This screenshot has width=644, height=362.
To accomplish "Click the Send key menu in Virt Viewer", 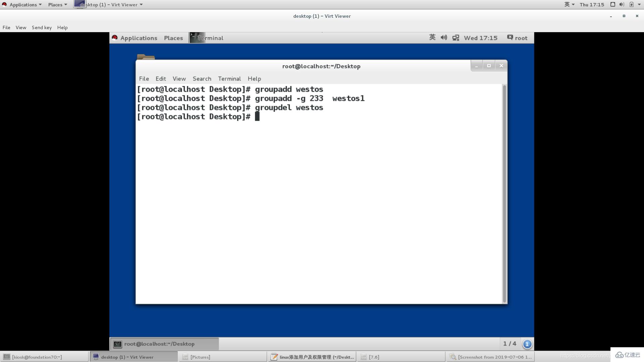I will point(41,27).
